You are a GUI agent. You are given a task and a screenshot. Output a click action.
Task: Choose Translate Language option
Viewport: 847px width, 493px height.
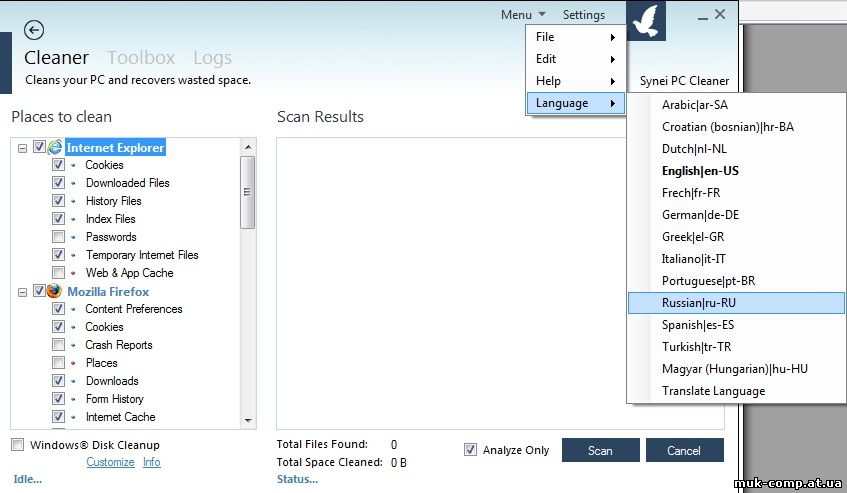point(736,391)
